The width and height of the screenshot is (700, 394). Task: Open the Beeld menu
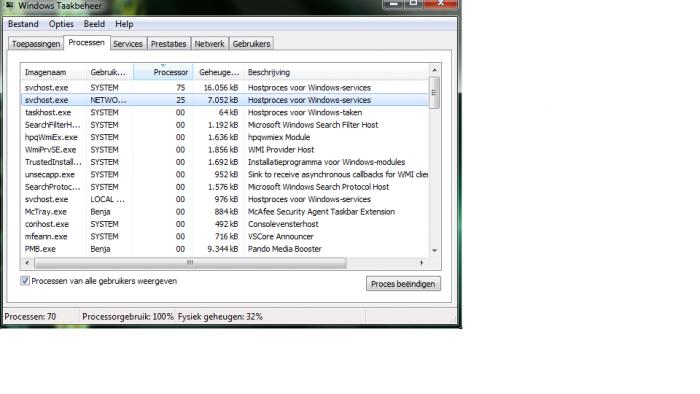pyautogui.click(x=94, y=24)
